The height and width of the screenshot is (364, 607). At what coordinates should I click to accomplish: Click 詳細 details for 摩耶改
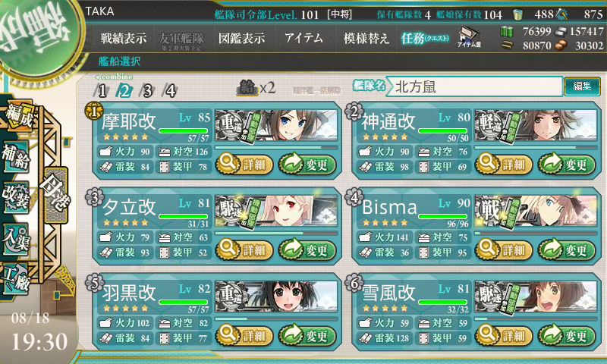click(244, 164)
